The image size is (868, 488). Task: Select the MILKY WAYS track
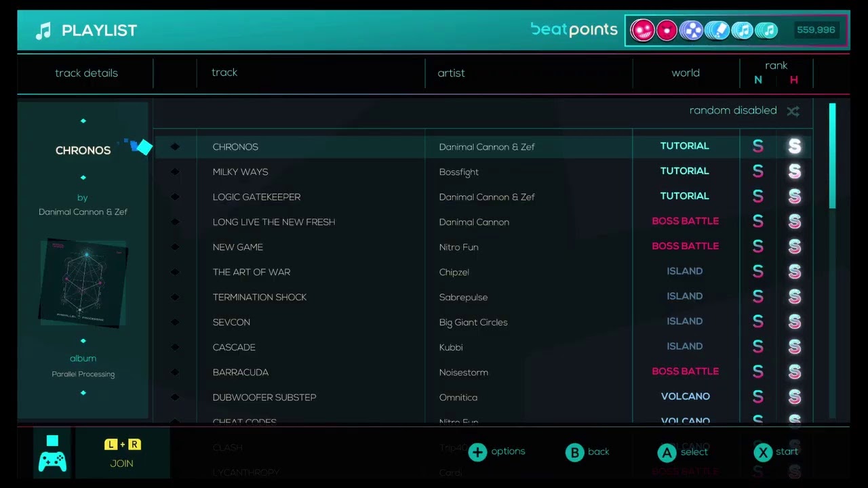click(x=483, y=172)
